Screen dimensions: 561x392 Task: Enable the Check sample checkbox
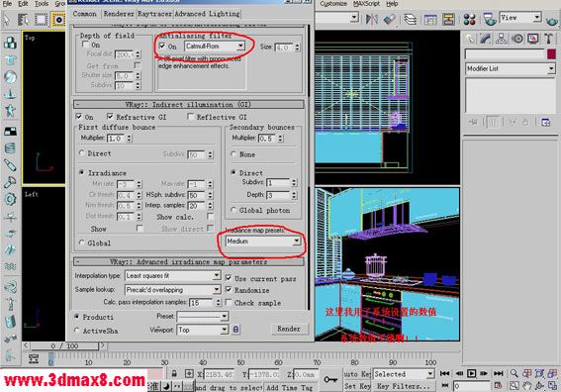(229, 303)
